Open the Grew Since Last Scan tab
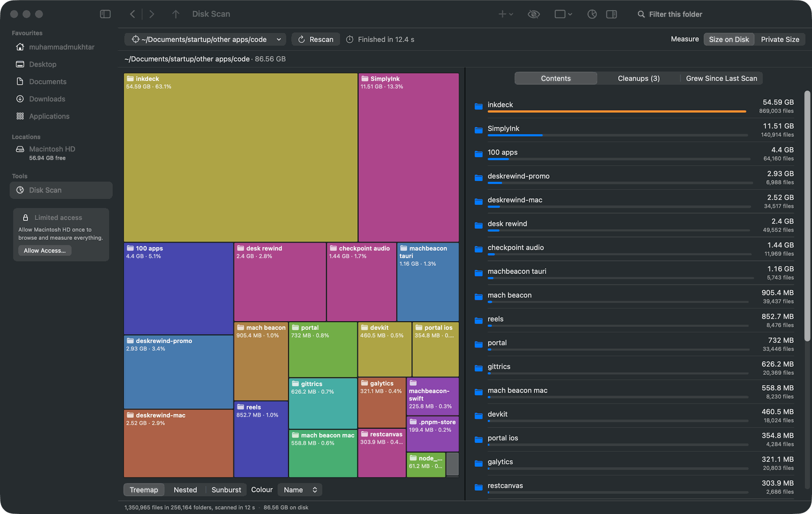 721,78
